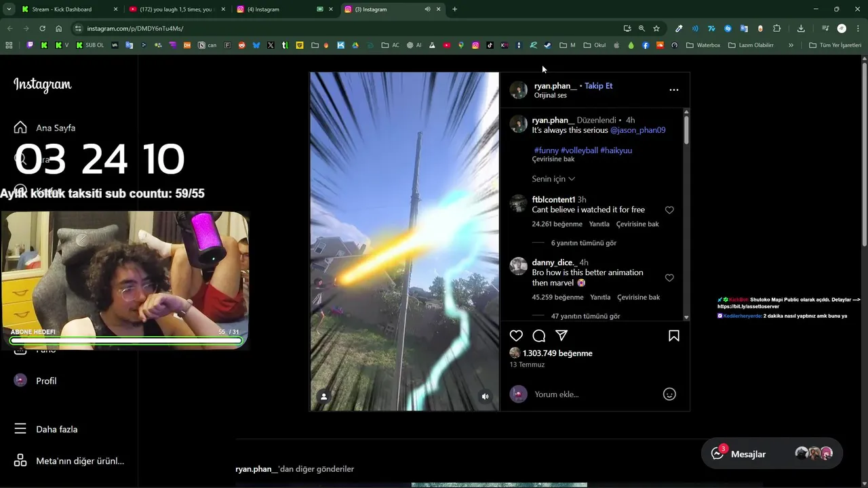The width and height of the screenshot is (868, 488).
Task: Open the #haikyuu hashtag
Action: pyautogui.click(x=616, y=150)
